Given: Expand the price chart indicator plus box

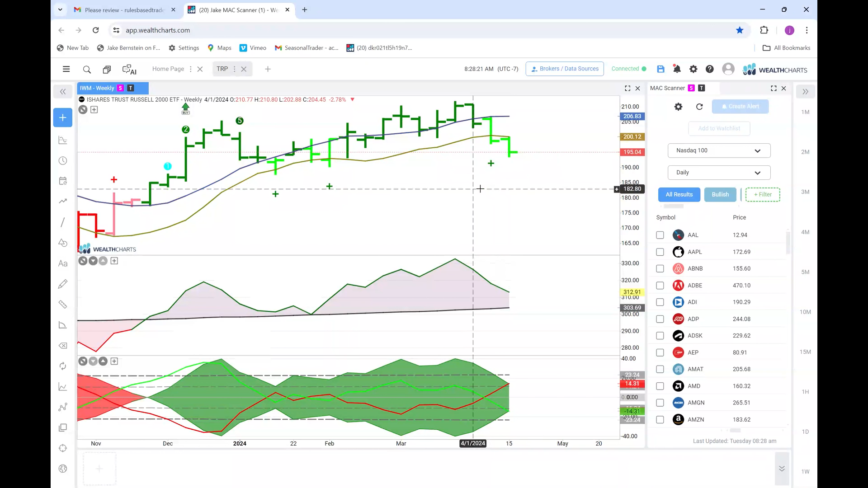Looking at the screenshot, I should [94, 110].
